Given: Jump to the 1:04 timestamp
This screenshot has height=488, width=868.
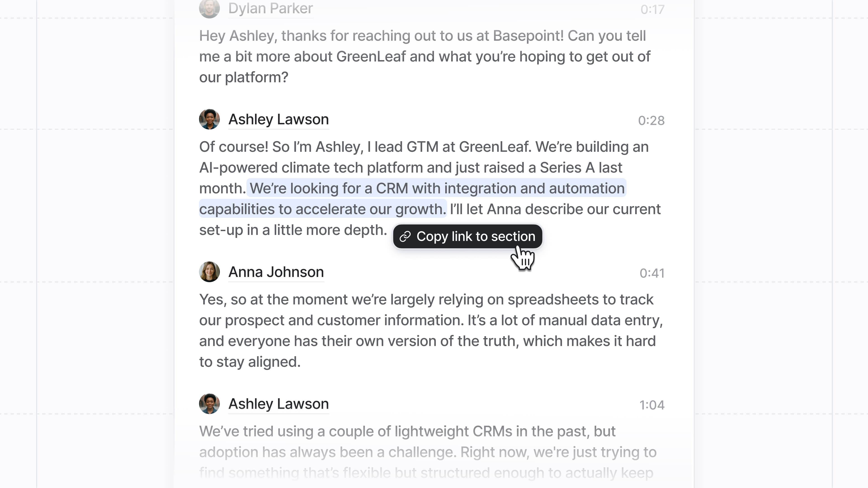Looking at the screenshot, I should pos(652,405).
